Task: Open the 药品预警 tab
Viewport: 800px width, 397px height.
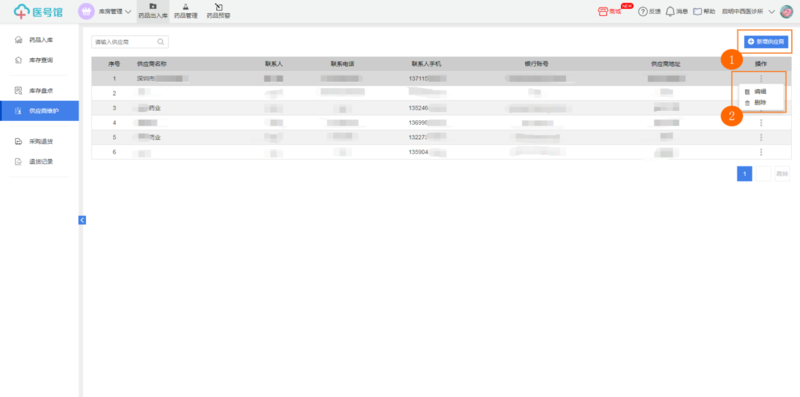Action: (x=218, y=11)
